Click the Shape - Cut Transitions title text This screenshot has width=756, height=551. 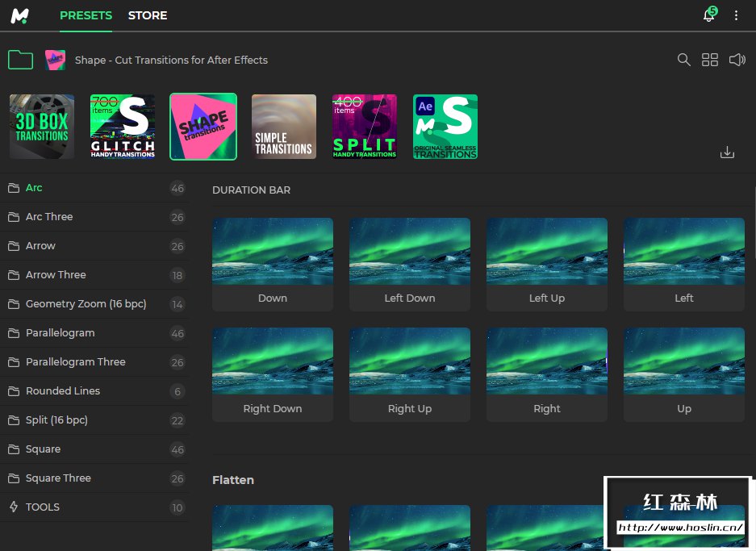[171, 61]
